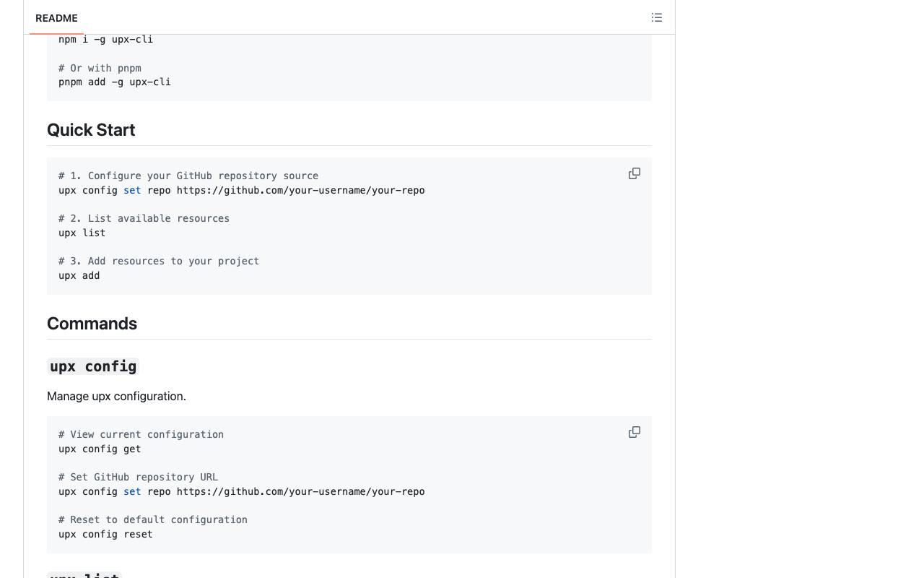Click 'pnpm add -g upx-cli' line
The width and height of the screenshot is (924, 578).
click(115, 82)
